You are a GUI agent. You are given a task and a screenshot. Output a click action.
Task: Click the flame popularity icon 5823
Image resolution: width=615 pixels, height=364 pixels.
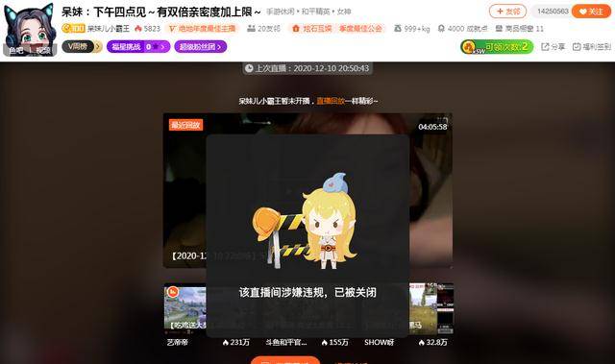coord(137,29)
